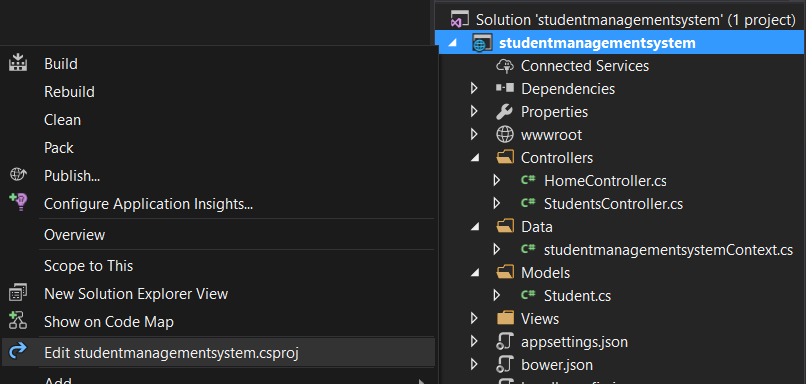Select appsettings.json file

coord(574,341)
